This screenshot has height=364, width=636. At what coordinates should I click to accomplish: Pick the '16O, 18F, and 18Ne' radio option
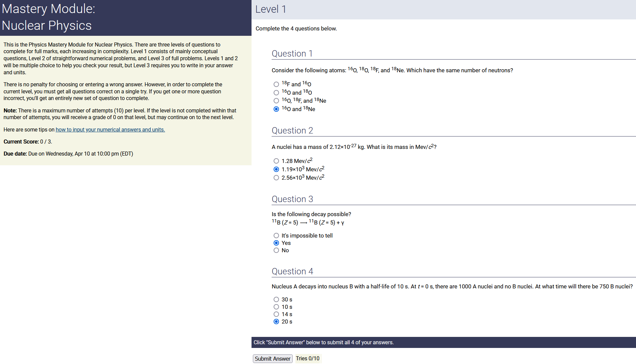point(276,101)
